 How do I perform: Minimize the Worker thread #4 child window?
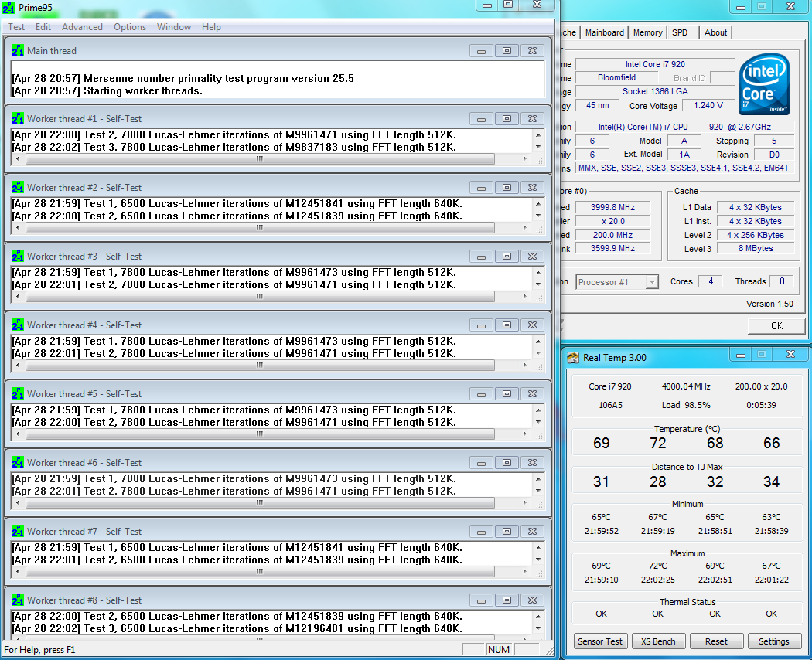(x=481, y=325)
